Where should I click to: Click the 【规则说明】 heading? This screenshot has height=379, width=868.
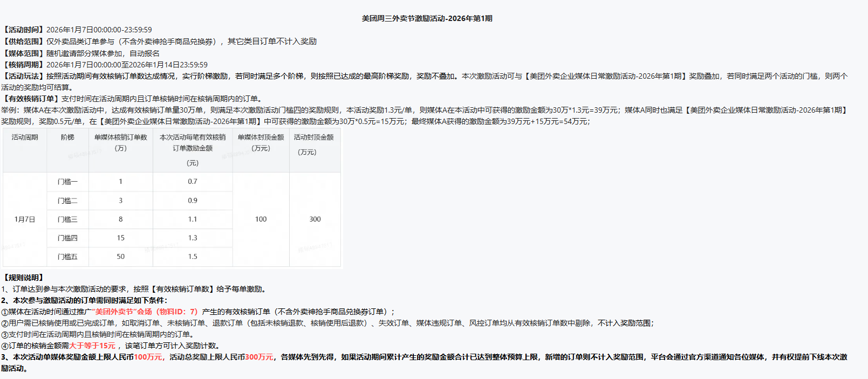(x=23, y=278)
